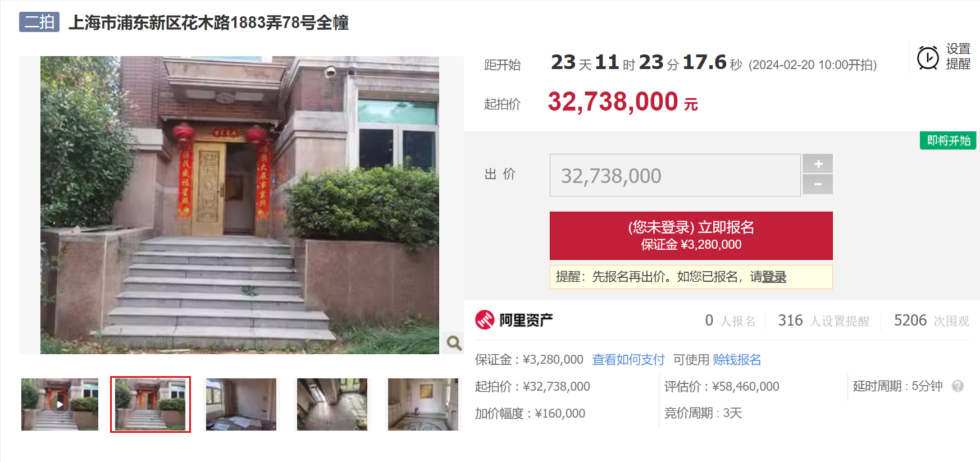Click the main house entrance photo
Image resolution: width=980 pixels, height=462 pixels.
click(x=240, y=205)
